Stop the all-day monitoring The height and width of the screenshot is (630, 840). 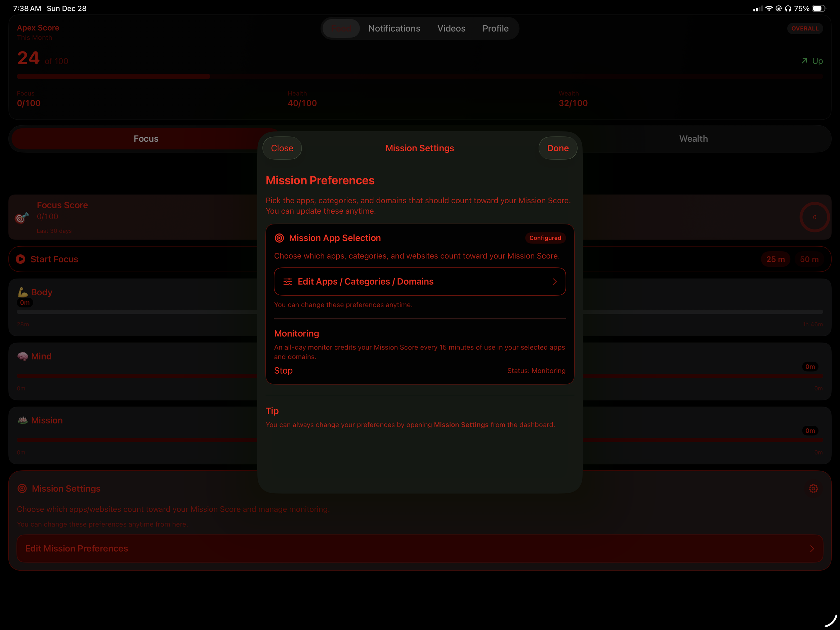pos(283,371)
